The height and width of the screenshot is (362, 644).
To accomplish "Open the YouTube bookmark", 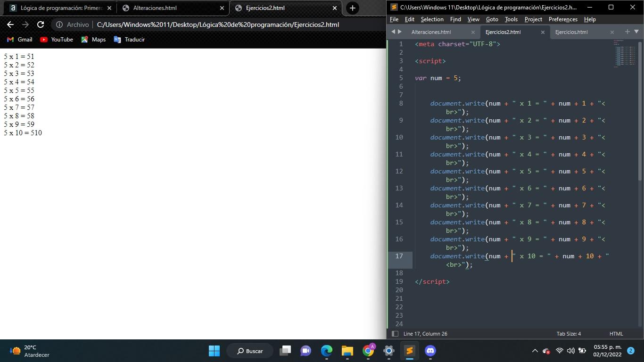I will point(57,40).
